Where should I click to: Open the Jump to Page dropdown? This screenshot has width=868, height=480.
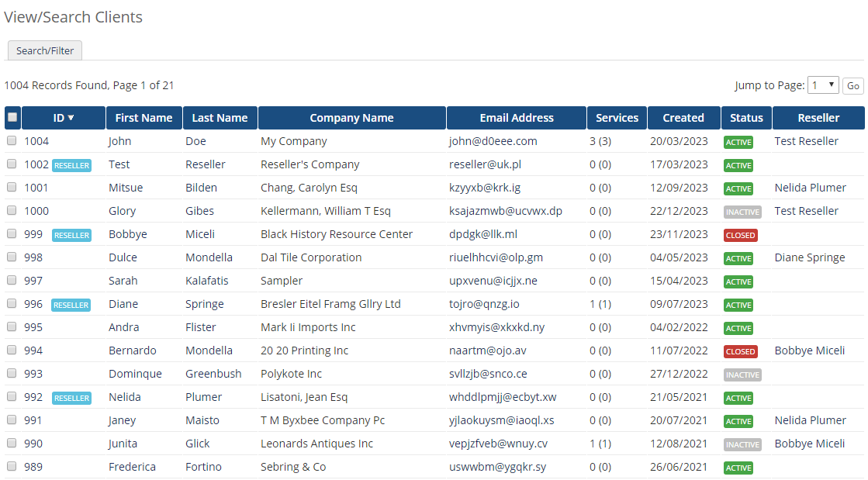pos(823,85)
